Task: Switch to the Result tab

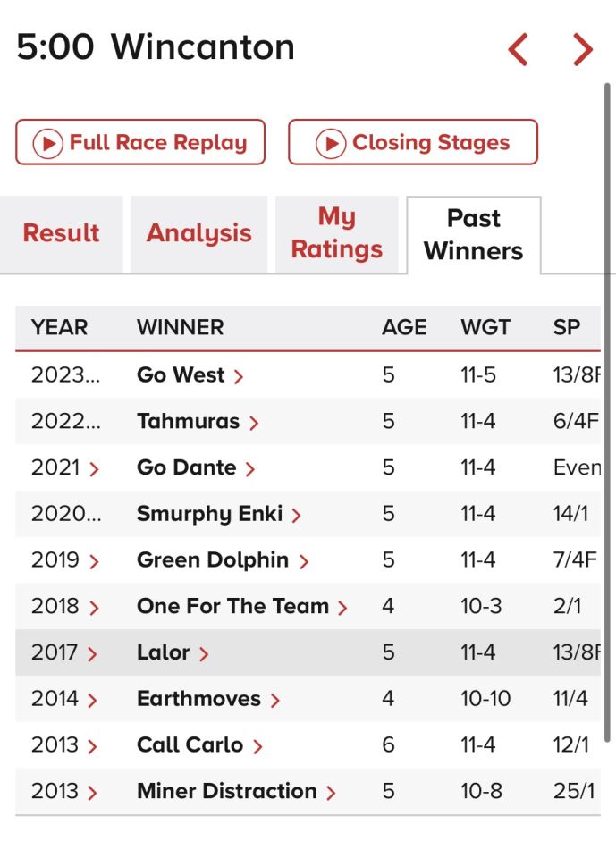Action: [61, 233]
